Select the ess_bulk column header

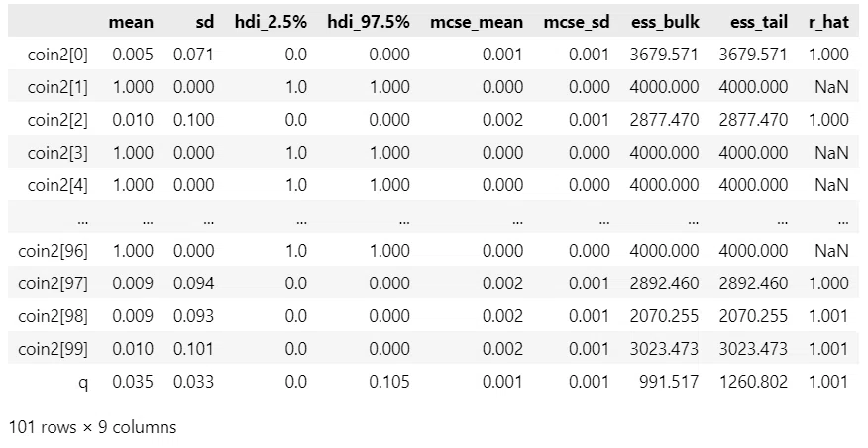tap(665, 23)
